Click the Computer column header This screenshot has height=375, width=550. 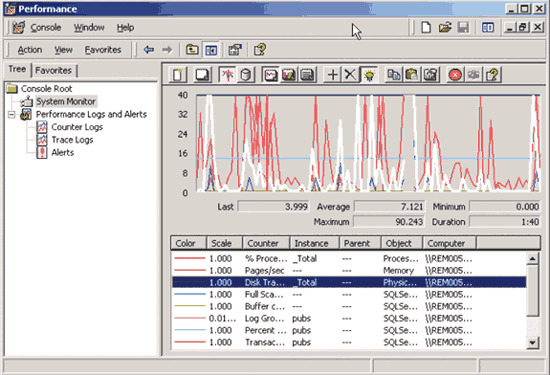point(450,243)
